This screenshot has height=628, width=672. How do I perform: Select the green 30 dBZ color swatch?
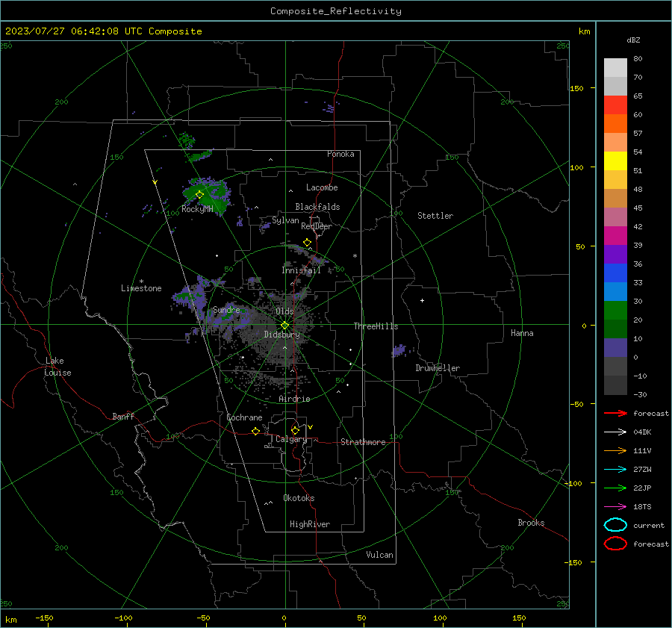pos(615,310)
